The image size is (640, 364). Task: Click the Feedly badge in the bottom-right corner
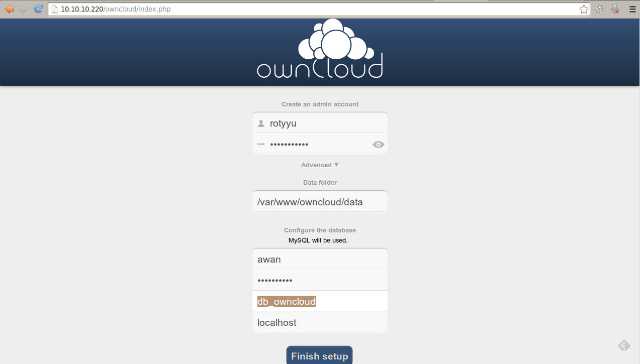pos(624,345)
